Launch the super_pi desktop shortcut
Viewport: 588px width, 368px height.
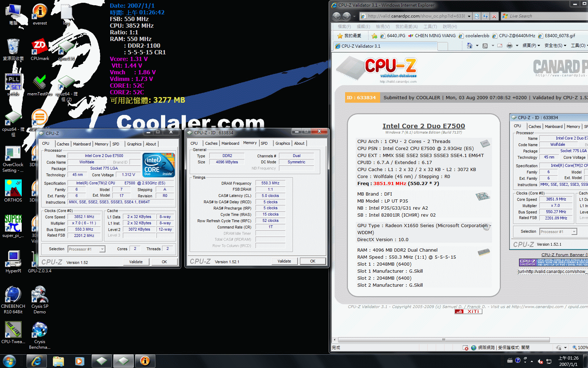[13, 226]
